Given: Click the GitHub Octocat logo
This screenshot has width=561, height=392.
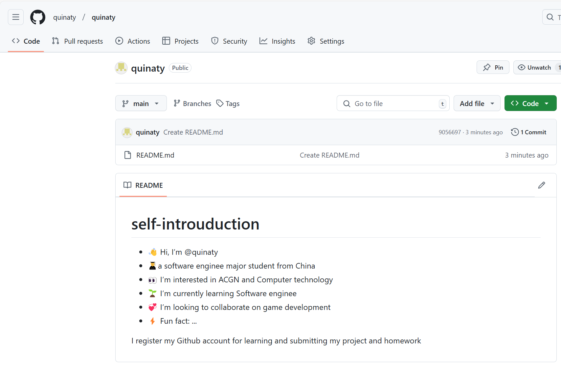Looking at the screenshot, I should [x=38, y=17].
